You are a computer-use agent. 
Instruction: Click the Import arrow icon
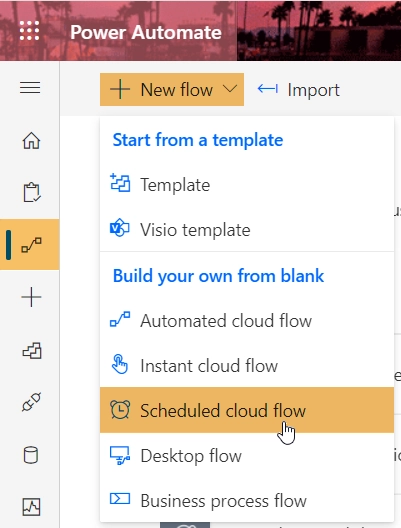[x=268, y=89]
